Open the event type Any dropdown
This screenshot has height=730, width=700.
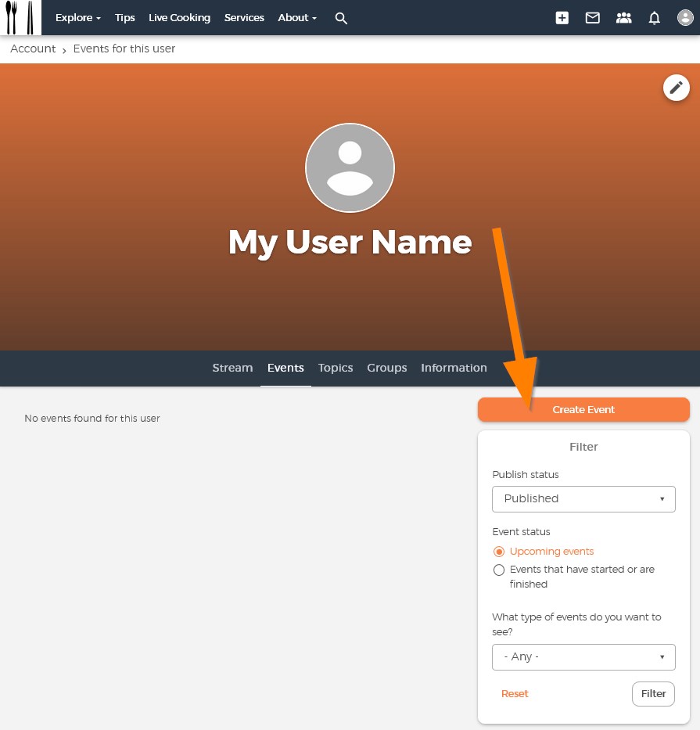point(583,657)
